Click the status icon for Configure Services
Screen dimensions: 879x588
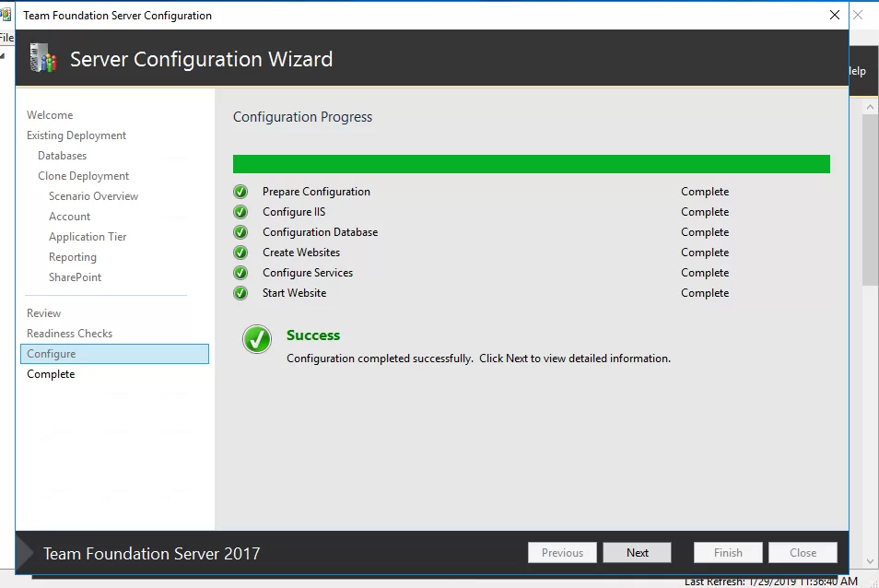[240, 273]
